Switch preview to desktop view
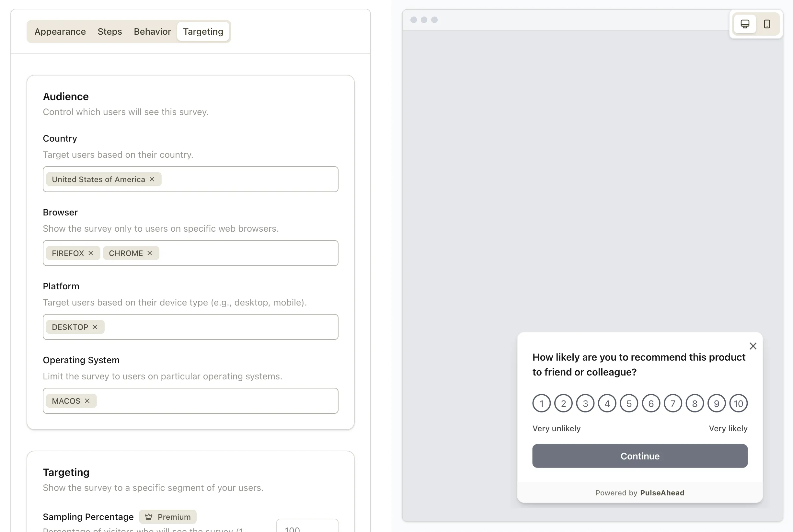 coord(745,24)
